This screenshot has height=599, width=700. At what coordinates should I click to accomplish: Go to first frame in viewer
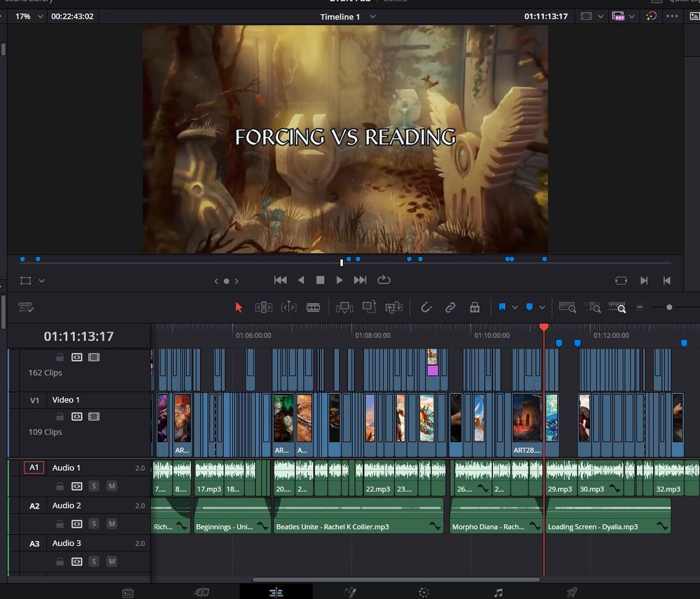pyautogui.click(x=281, y=280)
